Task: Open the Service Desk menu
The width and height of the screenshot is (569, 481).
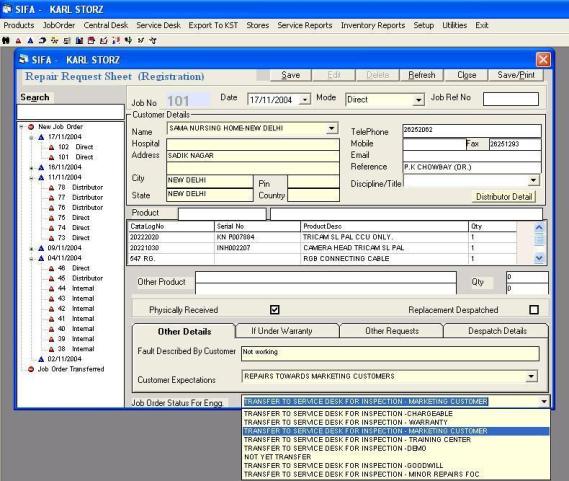Action: (158, 25)
